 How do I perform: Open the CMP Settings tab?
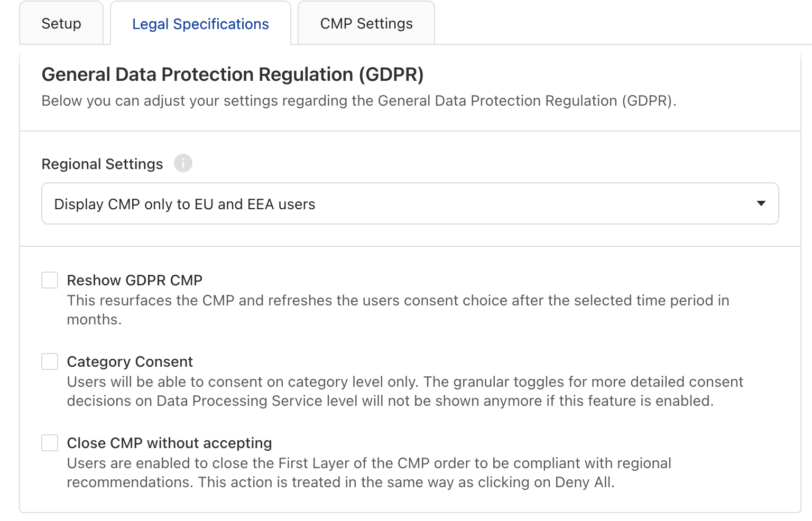(366, 24)
